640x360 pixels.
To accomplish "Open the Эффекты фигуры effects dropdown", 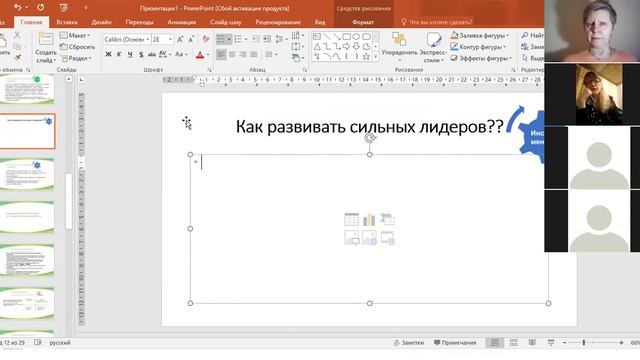I will (481, 58).
